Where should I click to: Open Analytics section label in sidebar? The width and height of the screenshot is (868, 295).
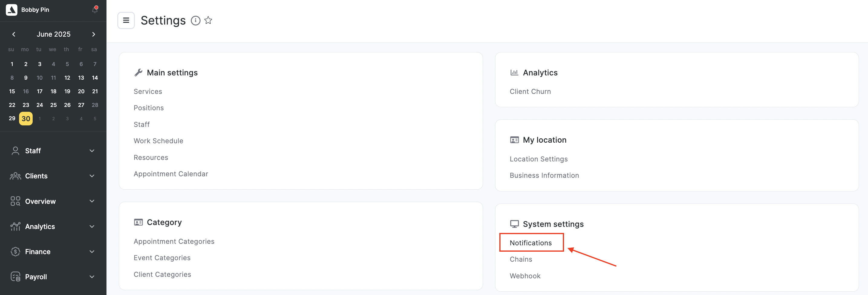click(x=40, y=227)
